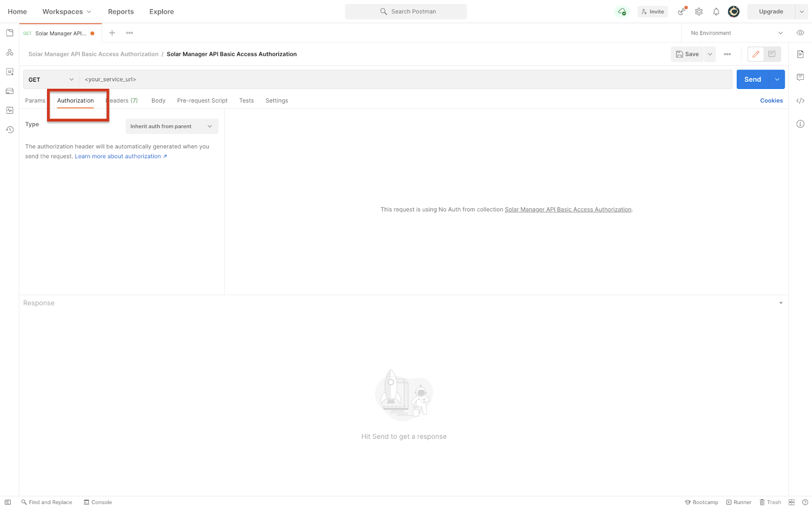Open the Collections sidebar icon

[x=9, y=33]
